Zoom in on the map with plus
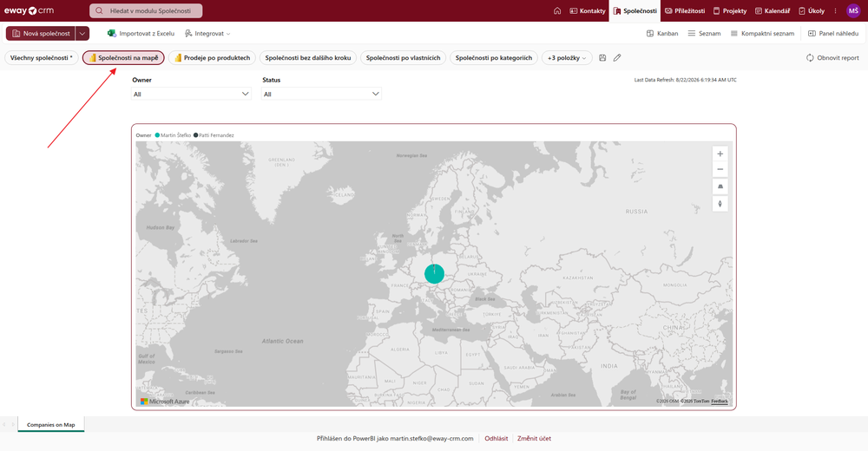 coord(720,154)
